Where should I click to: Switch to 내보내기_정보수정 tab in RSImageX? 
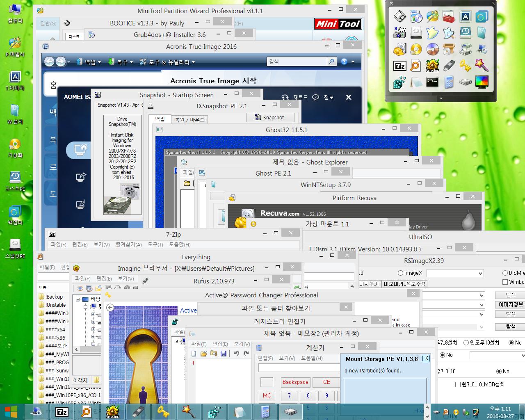[404, 284]
